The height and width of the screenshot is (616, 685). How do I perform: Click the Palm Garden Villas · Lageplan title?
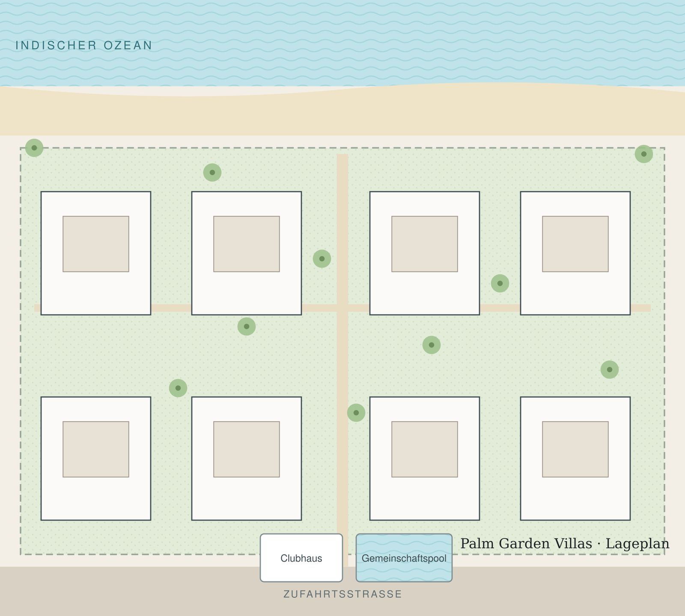pyautogui.click(x=565, y=544)
